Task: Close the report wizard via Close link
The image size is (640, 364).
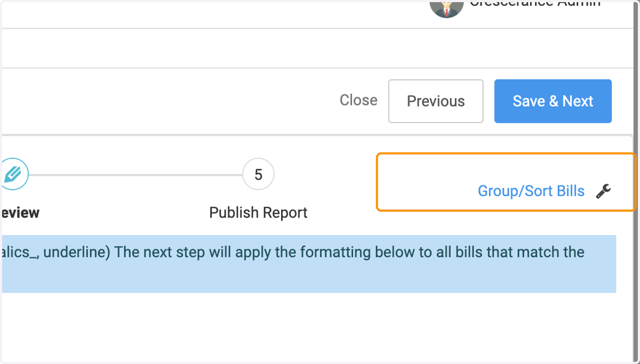Action: 358,100
